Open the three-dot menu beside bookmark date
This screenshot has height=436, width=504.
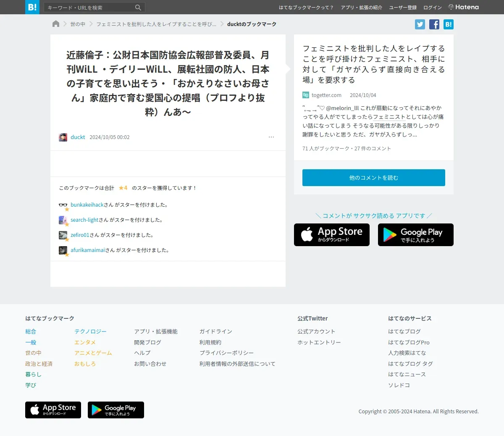[271, 137]
